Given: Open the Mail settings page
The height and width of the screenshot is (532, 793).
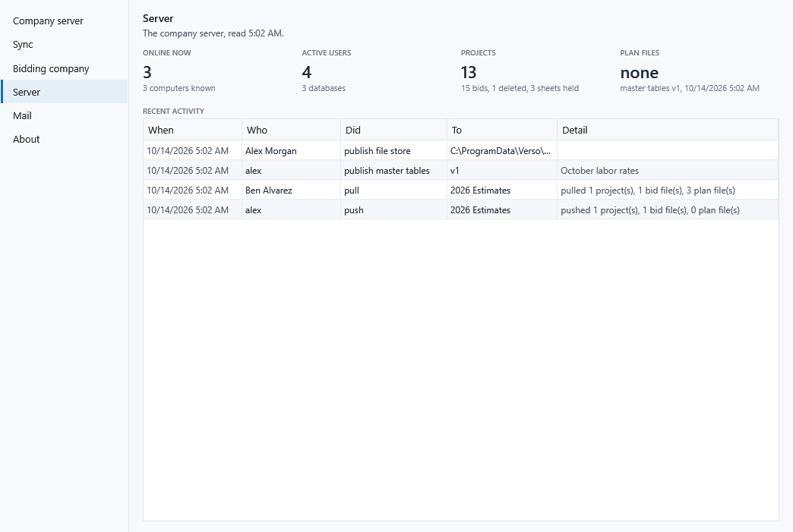Looking at the screenshot, I should [64, 115].
